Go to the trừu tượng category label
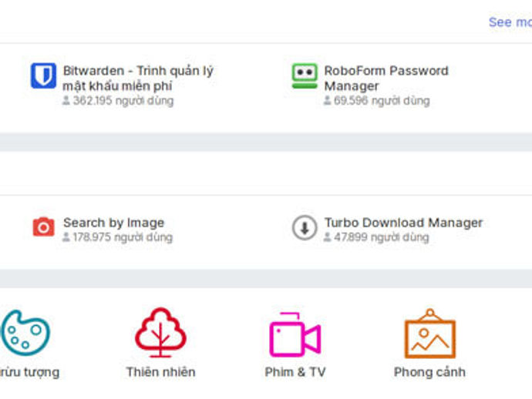Viewport: 532px width, 399px height. click(x=29, y=372)
